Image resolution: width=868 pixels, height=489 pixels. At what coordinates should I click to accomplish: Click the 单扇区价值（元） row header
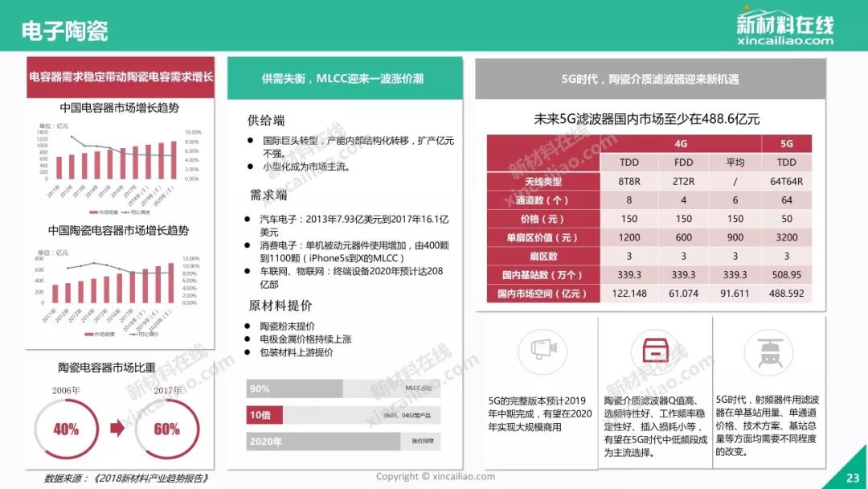coord(543,237)
